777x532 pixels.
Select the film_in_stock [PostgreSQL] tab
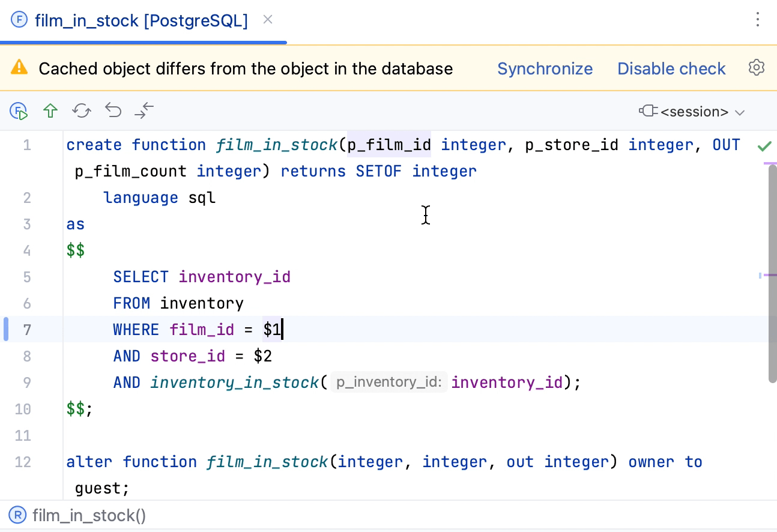[x=142, y=20]
